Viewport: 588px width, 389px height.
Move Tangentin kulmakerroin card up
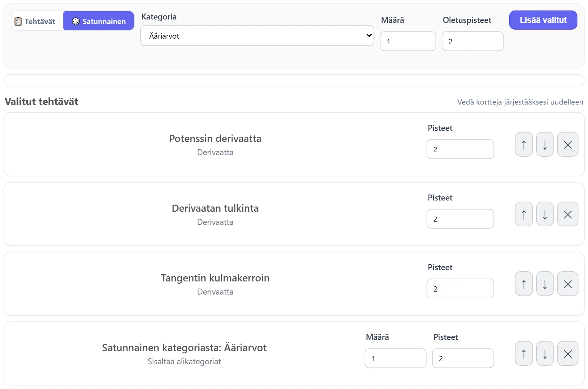(524, 284)
